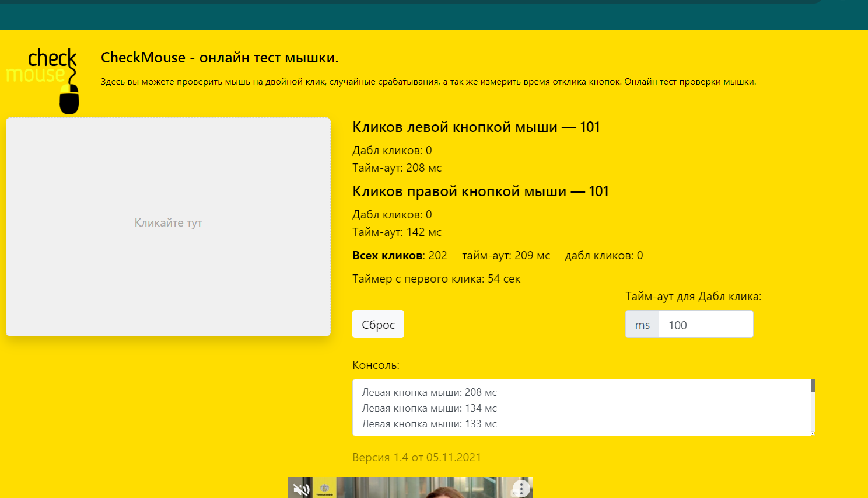Click the mouse picture under the logo text
Image resolution: width=868 pixels, height=498 pixels.
click(x=69, y=99)
